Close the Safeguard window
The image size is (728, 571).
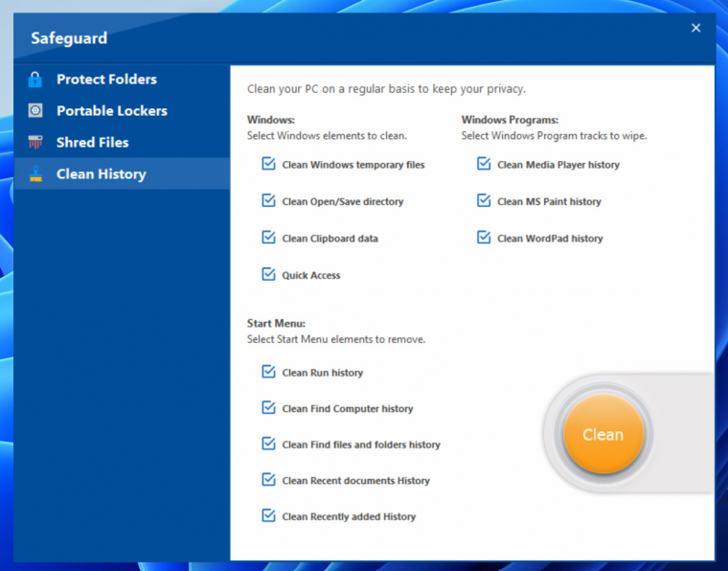coord(695,29)
